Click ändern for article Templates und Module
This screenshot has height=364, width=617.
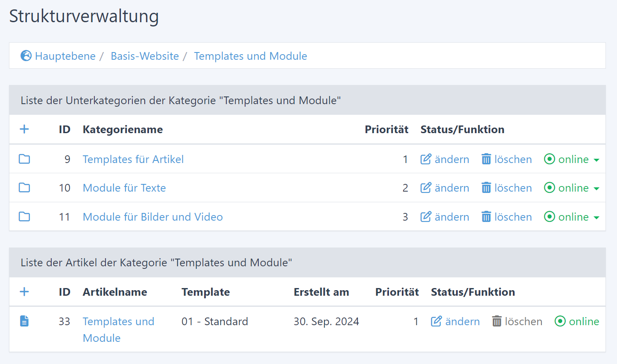click(x=455, y=321)
